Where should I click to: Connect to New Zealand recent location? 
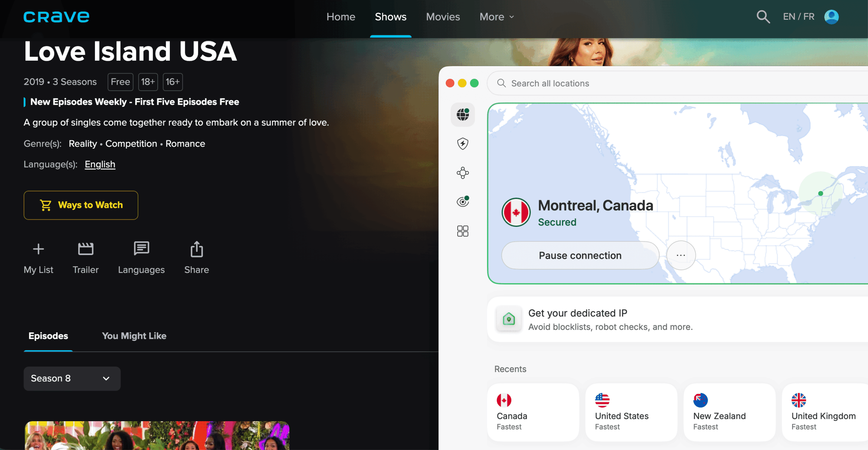click(x=730, y=412)
